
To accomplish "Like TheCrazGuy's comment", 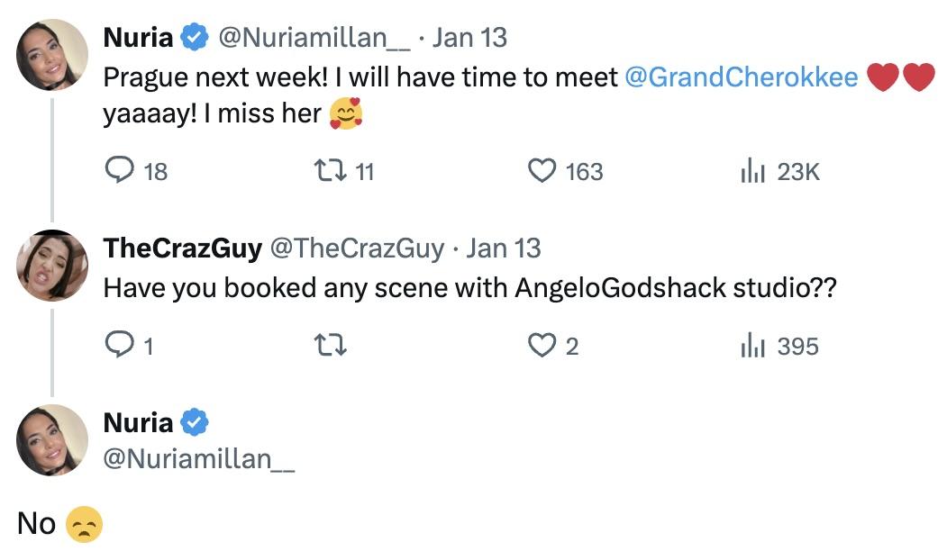I will pos(542,346).
